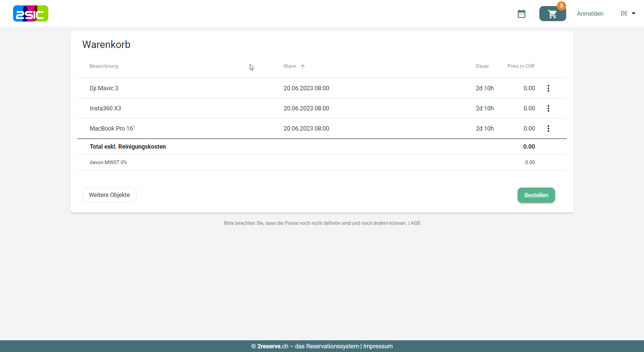Select the Dji Mavic 3 row name
644x352 pixels.
pyautogui.click(x=104, y=88)
